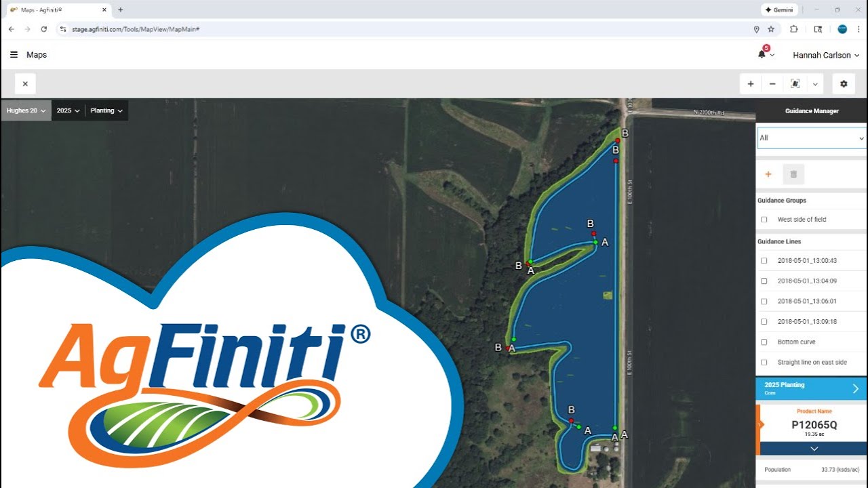Check guidance line 2018-05-01_13:00:43
Image resolution: width=868 pixels, height=488 pixels.
click(x=764, y=260)
